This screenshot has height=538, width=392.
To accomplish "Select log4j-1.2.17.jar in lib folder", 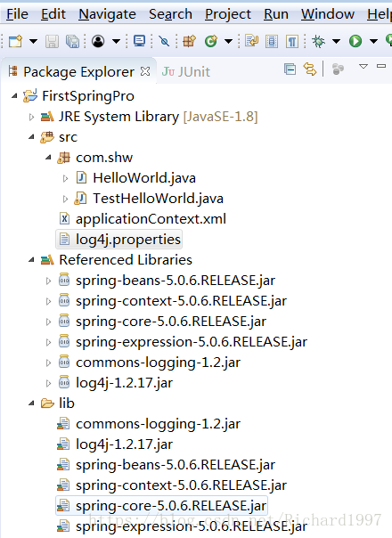I will pos(124,444).
